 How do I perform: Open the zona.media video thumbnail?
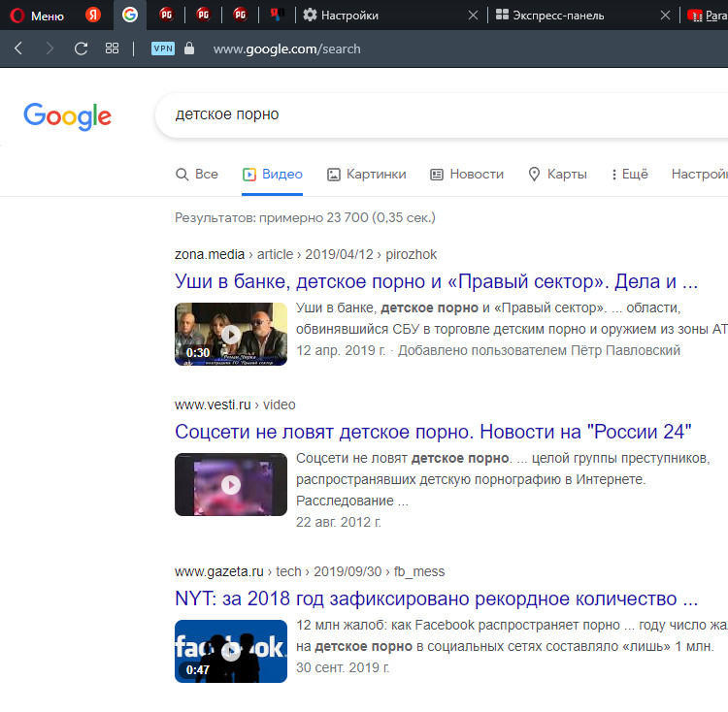click(x=231, y=334)
